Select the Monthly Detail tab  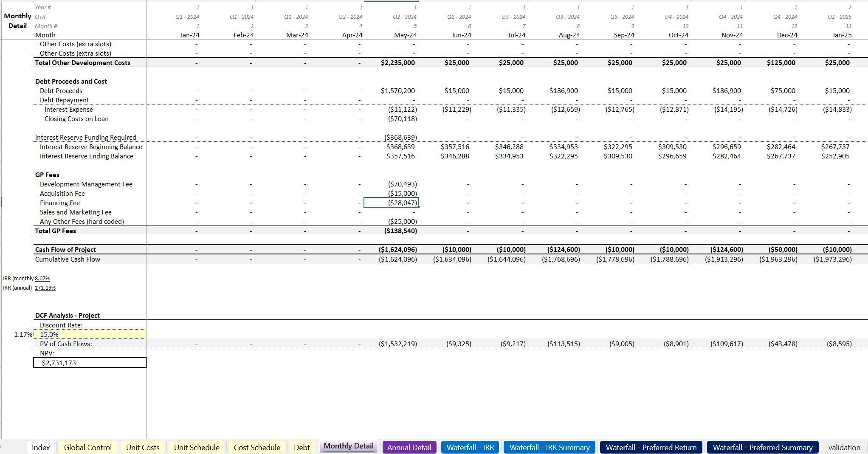click(x=349, y=446)
